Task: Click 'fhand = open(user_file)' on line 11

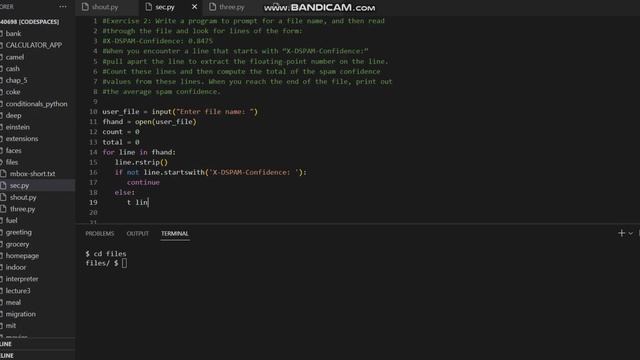Action: click(x=149, y=122)
